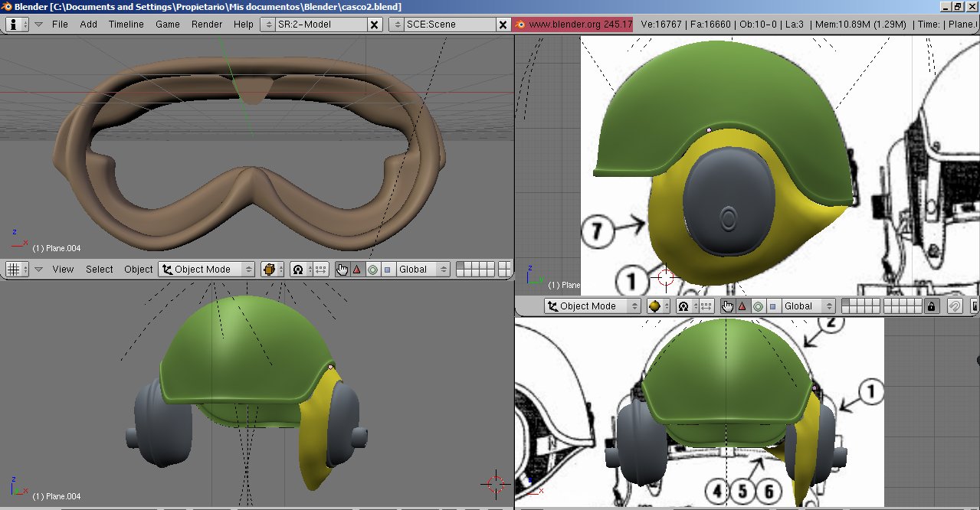The width and height of the screenshot is (980, 510).
Task: Open the Timeline menu
Action: [x=126, y=24]
